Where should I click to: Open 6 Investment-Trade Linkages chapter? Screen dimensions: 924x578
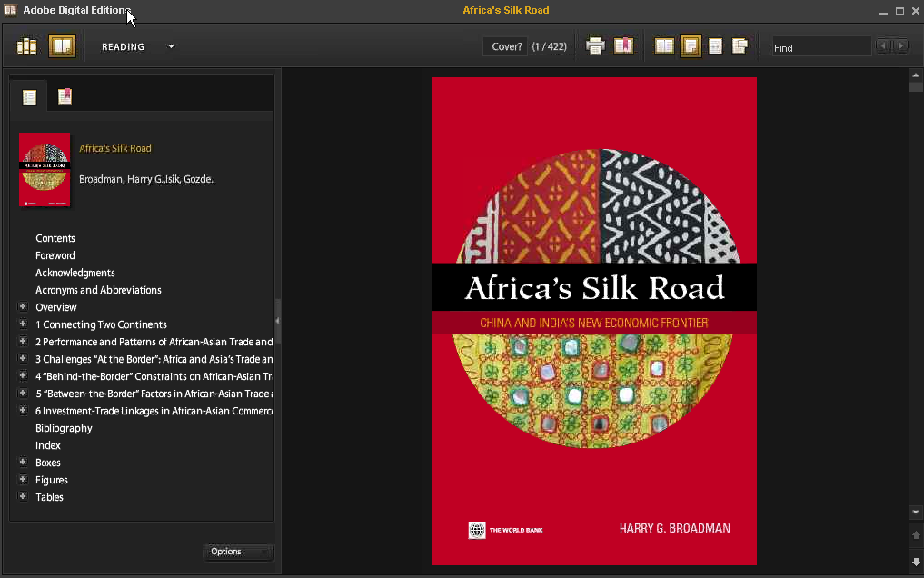point(154,411)
